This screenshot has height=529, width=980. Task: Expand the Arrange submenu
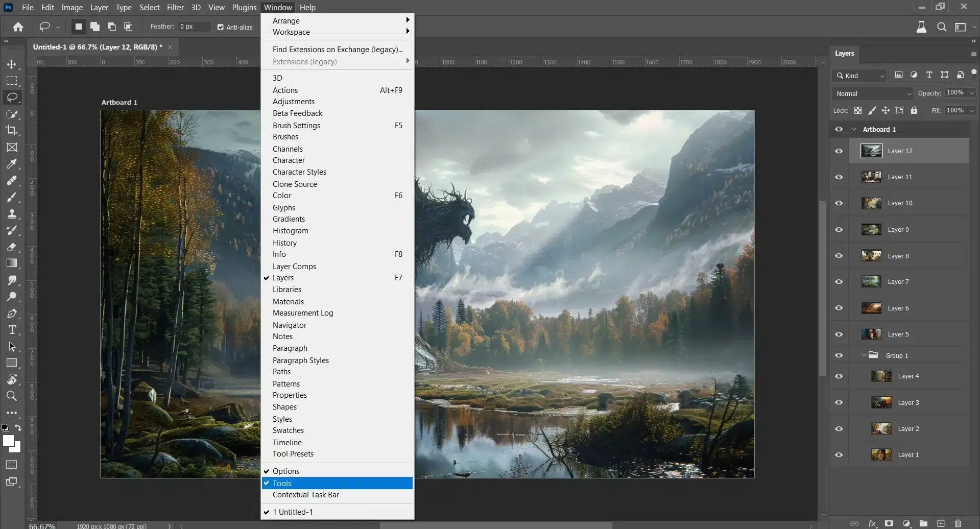[x=337, y=20]
